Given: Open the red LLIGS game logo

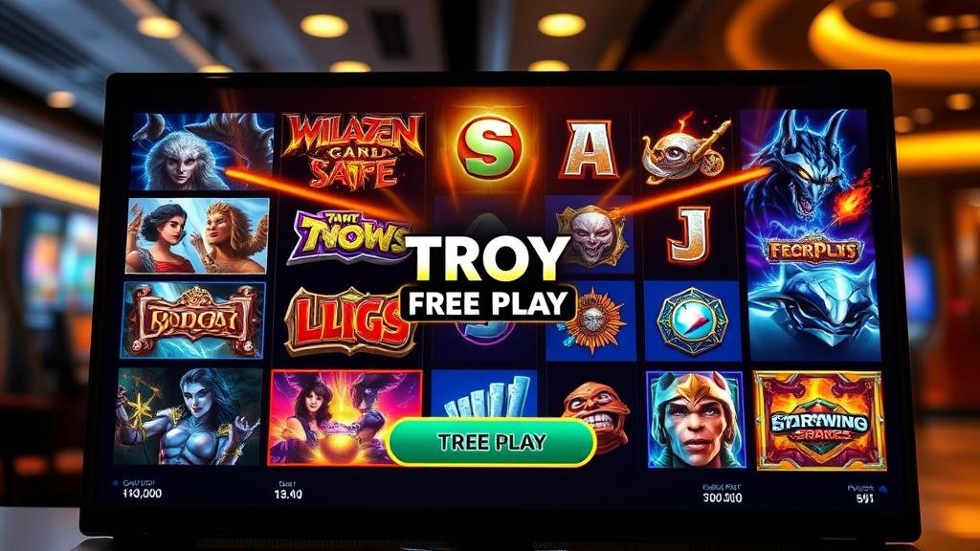Looking at the screenshot, I should pos(345,320).
